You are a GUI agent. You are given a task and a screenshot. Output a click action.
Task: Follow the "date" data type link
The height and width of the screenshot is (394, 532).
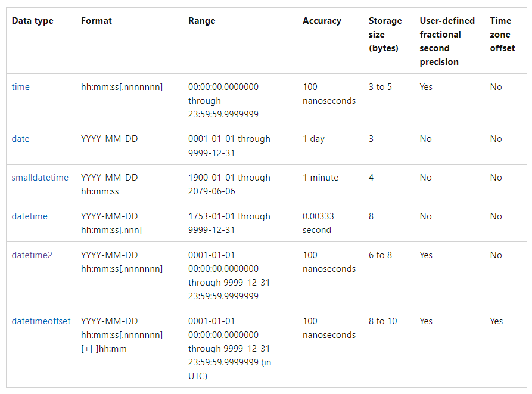20,139
